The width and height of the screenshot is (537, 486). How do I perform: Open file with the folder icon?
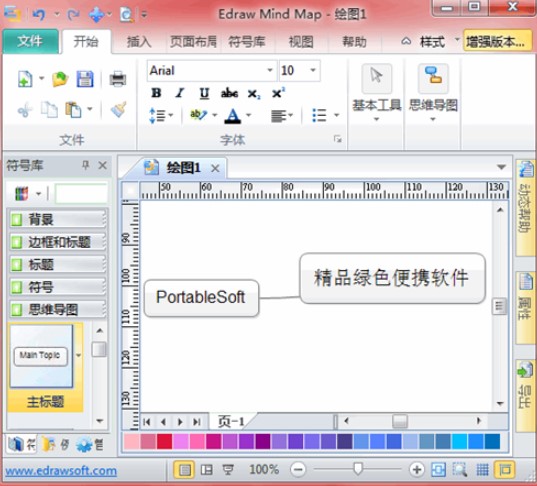[x=60, y=79]
